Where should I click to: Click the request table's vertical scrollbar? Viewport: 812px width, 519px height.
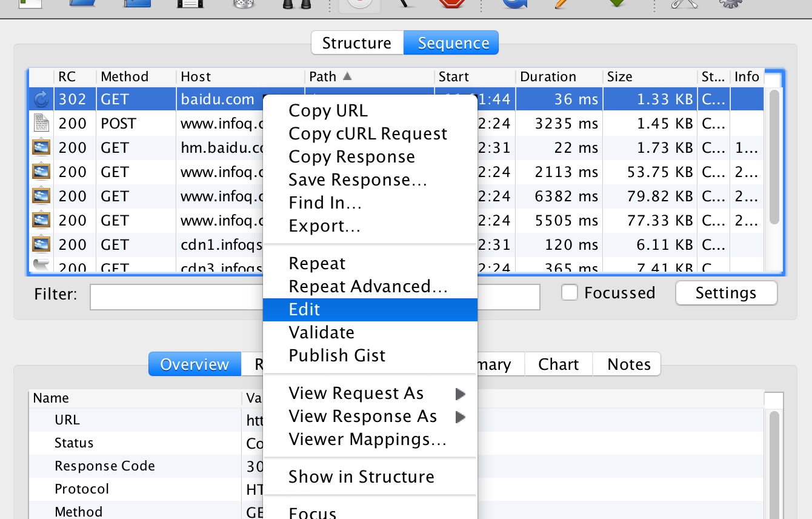coord(774,158)
